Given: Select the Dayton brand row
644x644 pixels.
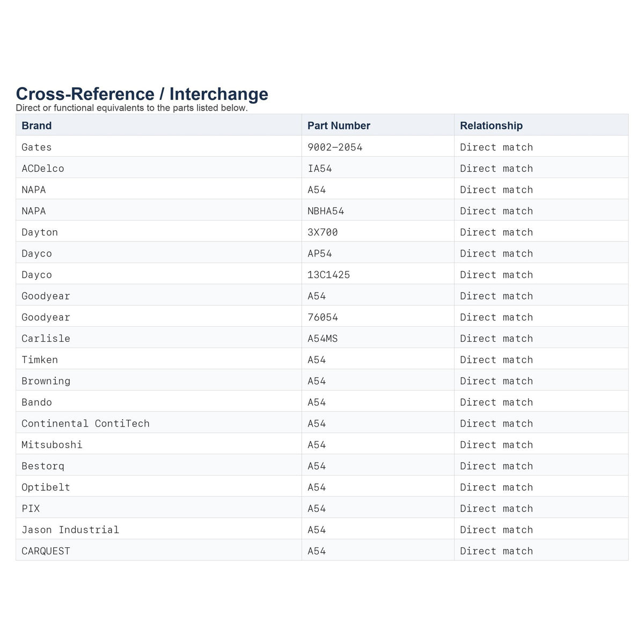Looking at the screenshot, I should (322, 232).
